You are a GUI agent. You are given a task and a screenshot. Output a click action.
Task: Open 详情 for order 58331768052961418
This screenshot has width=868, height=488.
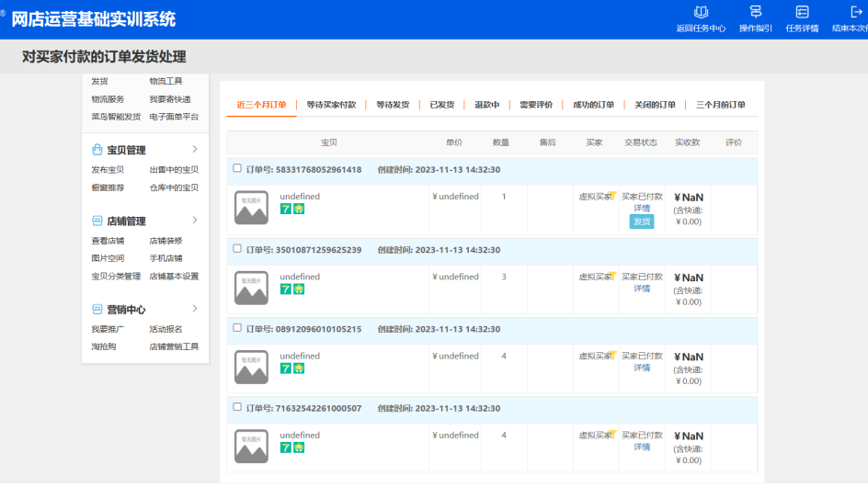tap(642, 208)
